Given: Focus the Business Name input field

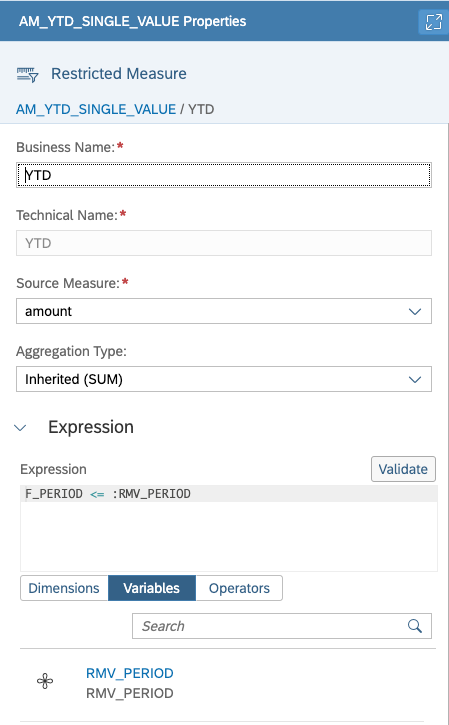Looking at the screenshot, I should pos(224,175).
